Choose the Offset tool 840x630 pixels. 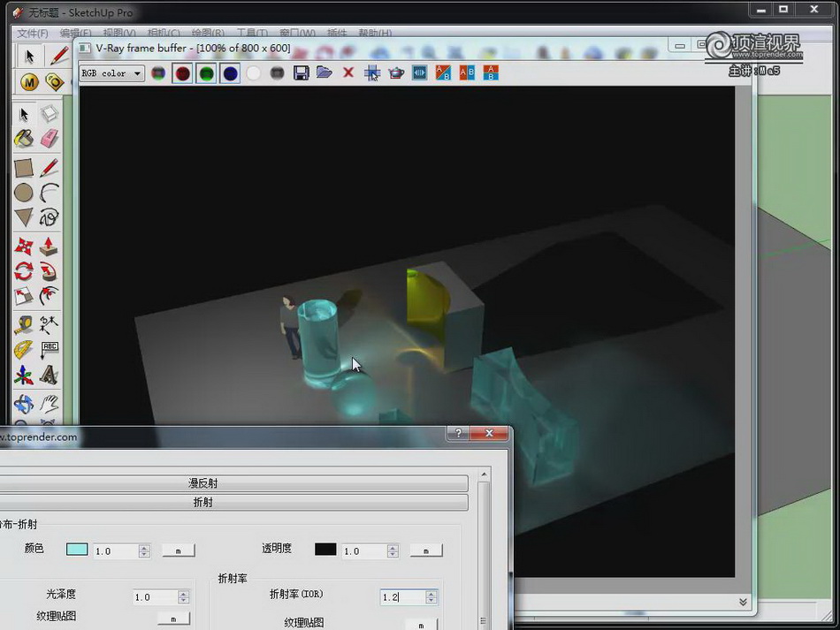coord(49,295)
